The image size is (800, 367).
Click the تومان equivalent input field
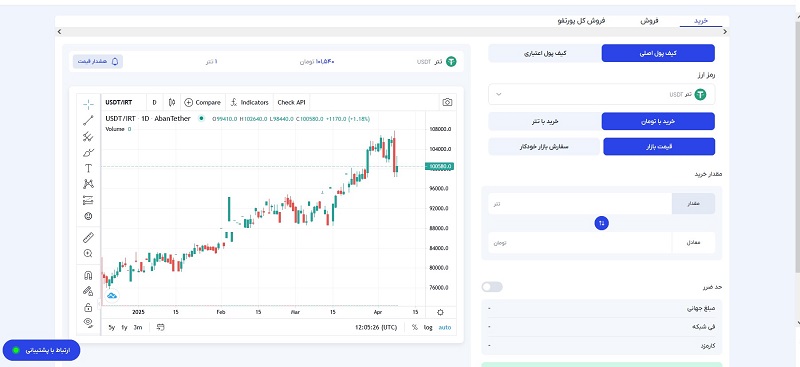click(x=580, y=243)
